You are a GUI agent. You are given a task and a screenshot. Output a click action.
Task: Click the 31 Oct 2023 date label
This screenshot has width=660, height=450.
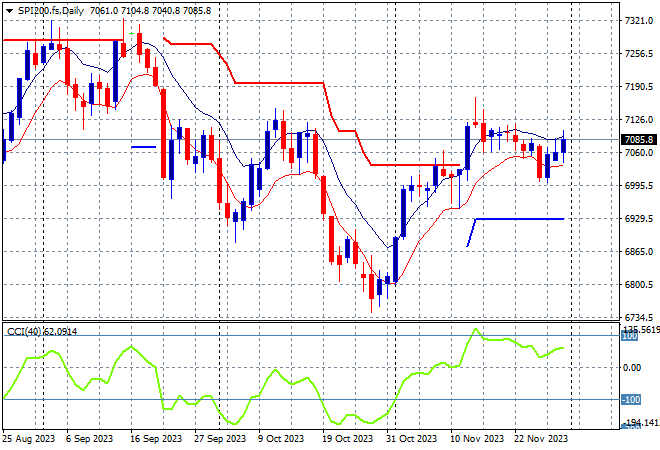(411, 439)
